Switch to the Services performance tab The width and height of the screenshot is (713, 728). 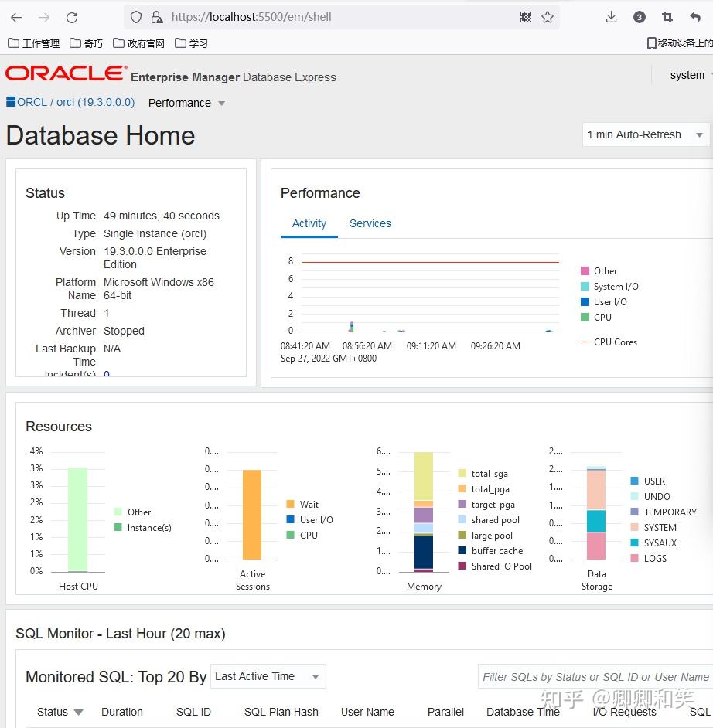pos(370,223)
